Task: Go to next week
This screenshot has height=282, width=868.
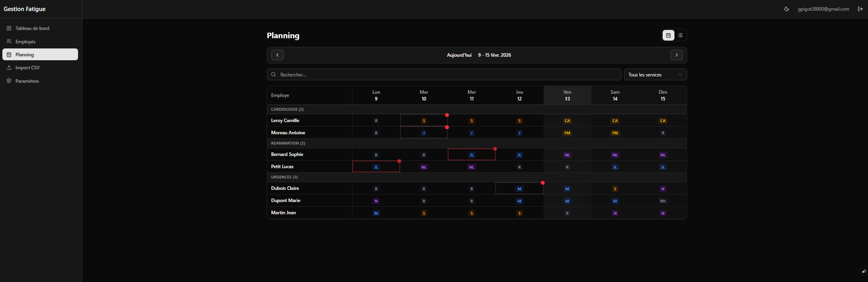Action: point(676,55)
